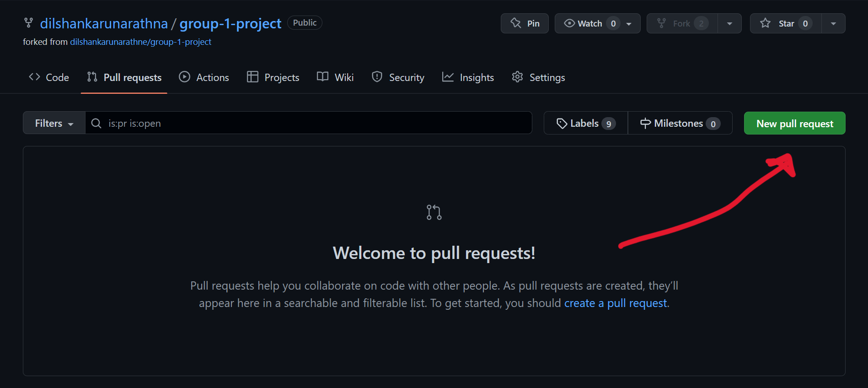Star this repository
The image size is (868, 388).
tap(786, 23)
